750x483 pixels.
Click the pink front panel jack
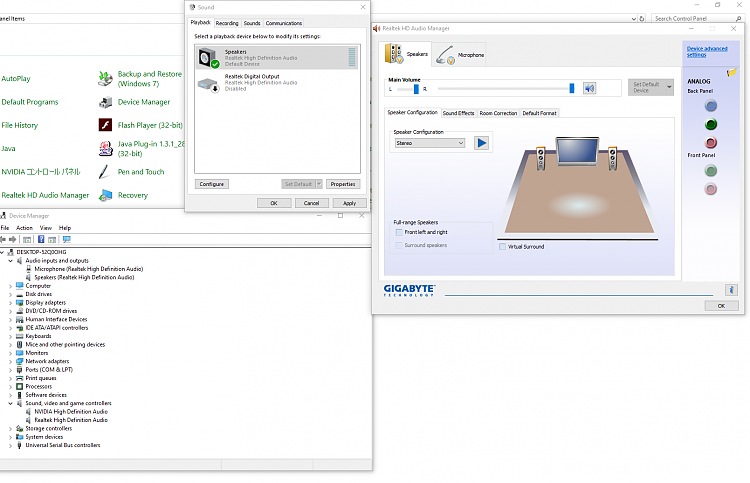711,189
